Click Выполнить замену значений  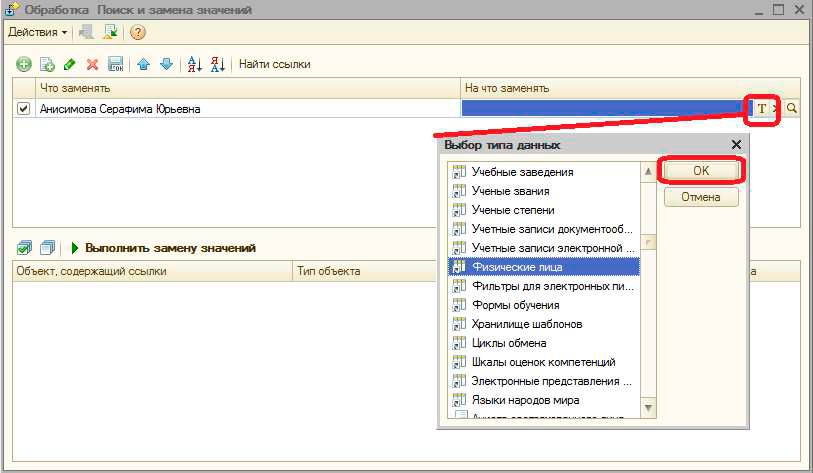[x=163, y=247]
